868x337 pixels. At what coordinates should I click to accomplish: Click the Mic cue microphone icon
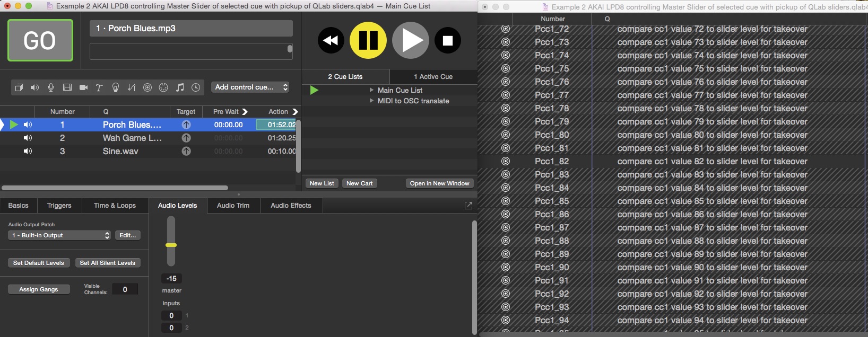[x=51, y=87]
